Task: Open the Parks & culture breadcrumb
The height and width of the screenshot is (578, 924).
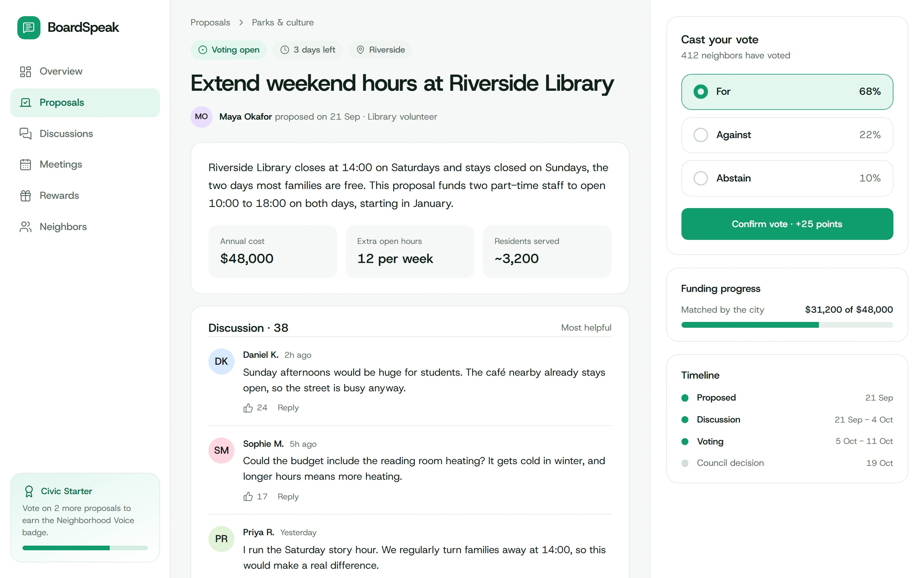Action: click(283, 23)
